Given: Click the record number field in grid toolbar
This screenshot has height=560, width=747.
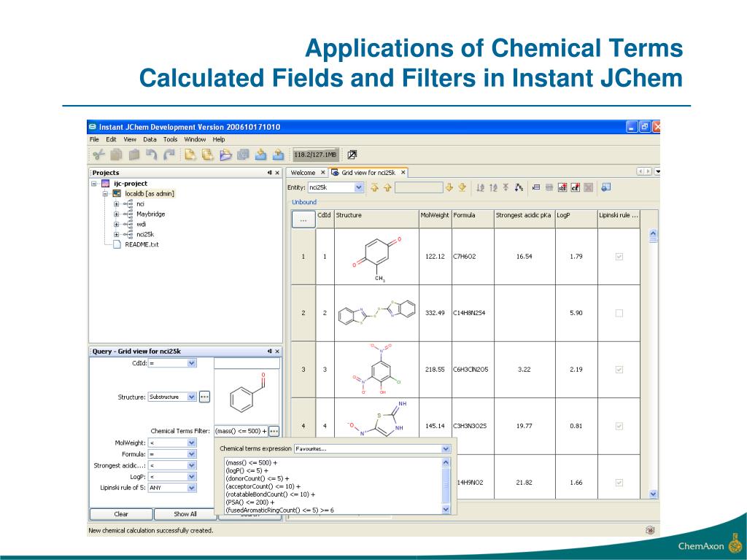Looking at the screenshot, I should coord(419,187).
